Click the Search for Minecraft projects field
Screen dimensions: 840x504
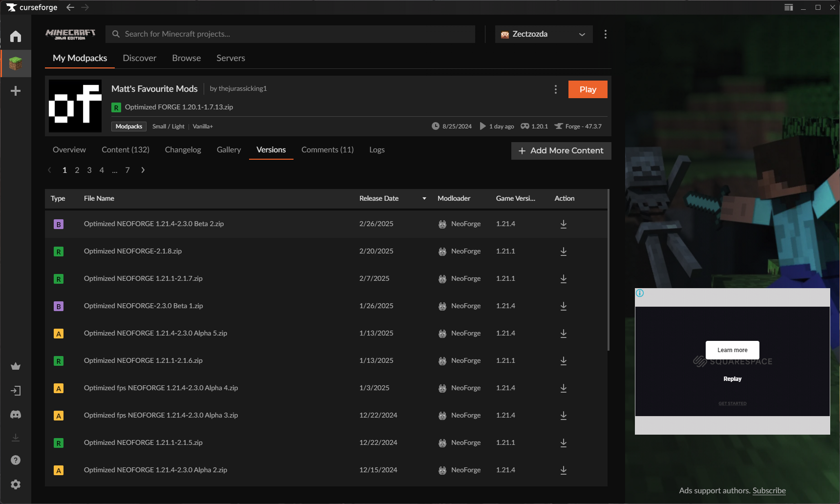pos(290,34)
